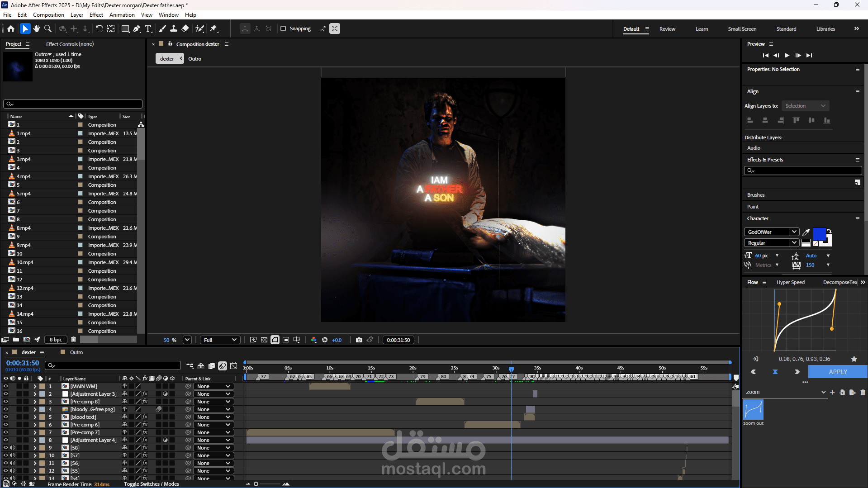This screenshot has width=868, height=488.
Task: Expand the [MAIN WM] layer properties
Action: click(35, 386)
